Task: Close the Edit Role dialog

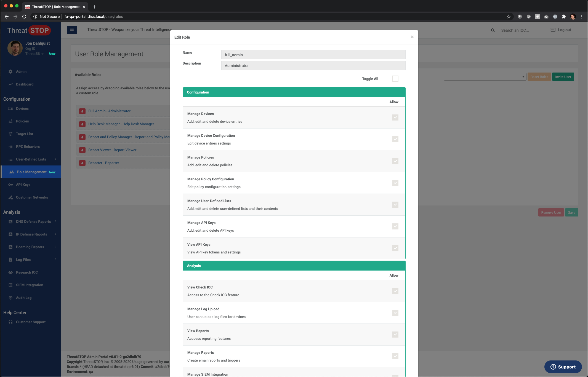Action: coord(412,37)
